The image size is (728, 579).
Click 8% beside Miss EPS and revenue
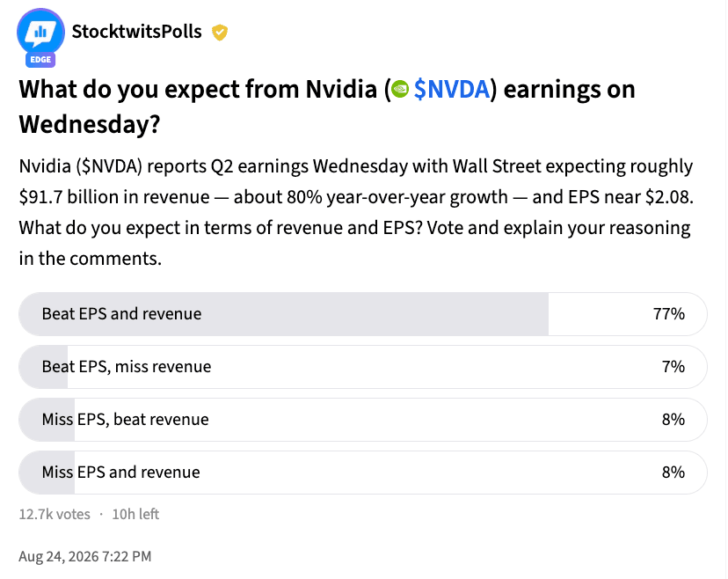673,473
